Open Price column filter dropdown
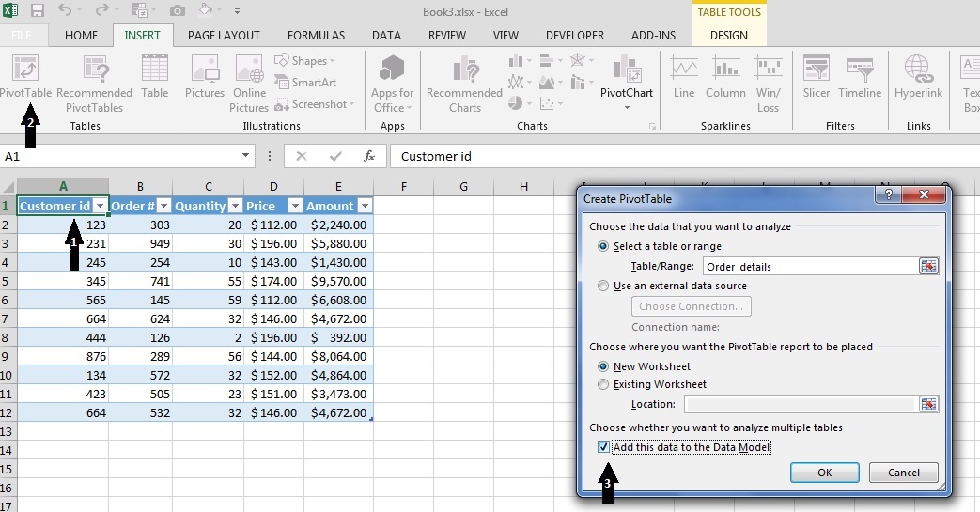Viewport: 980px width, 512px height. pyautogui.click(x=295, y=206)
